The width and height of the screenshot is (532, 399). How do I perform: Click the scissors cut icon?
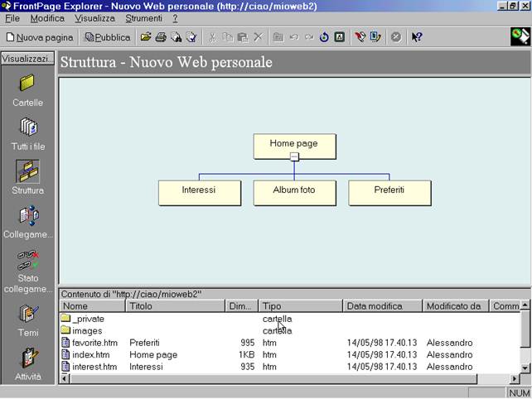[212, 37]
